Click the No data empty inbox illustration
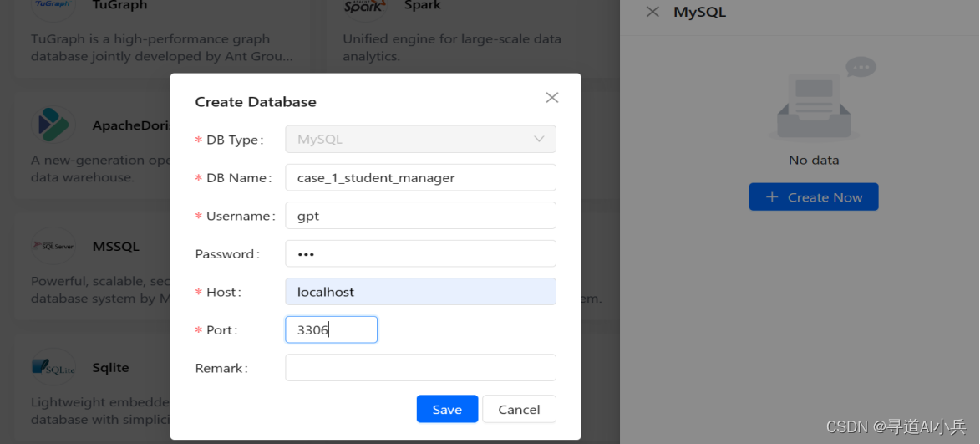The height and width of the screenshot is (444, 980). 814,99
